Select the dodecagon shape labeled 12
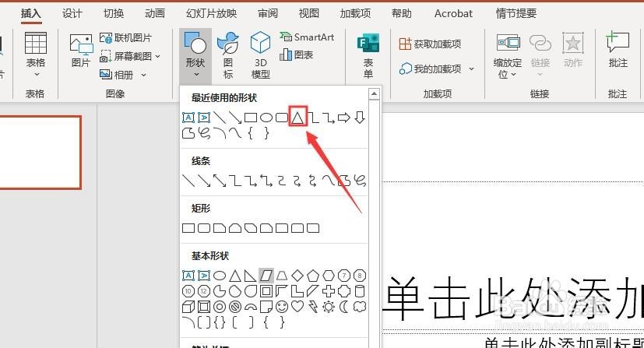644x348 pixels. pyautogui.click(x=204, y=291)
